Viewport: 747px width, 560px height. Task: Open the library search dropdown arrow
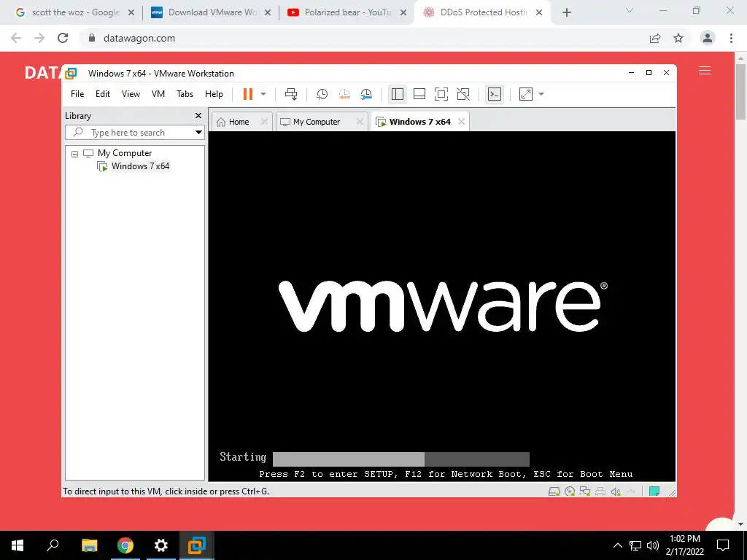[x=198, y=133]
